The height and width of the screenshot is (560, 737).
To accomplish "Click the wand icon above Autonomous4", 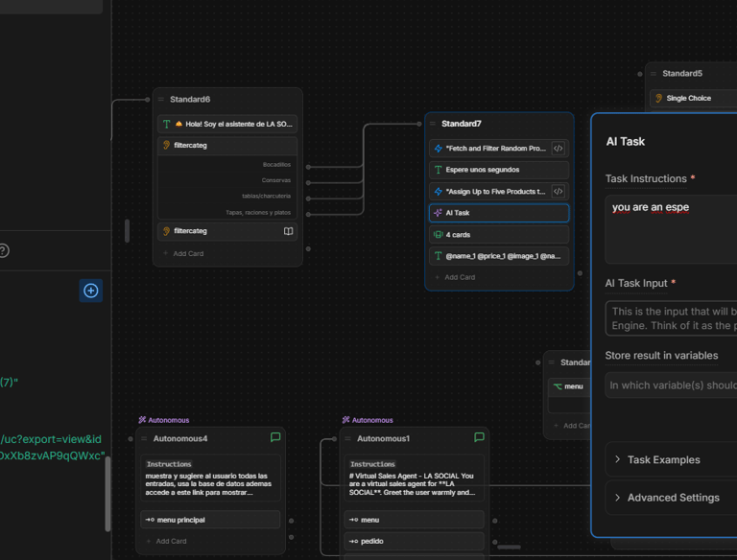I will (x=142, y=420).
